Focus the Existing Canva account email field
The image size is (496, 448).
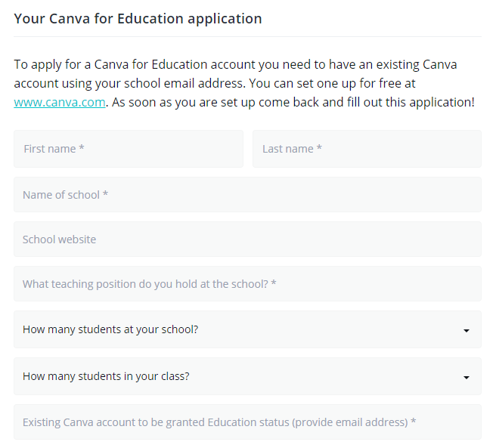248,422
